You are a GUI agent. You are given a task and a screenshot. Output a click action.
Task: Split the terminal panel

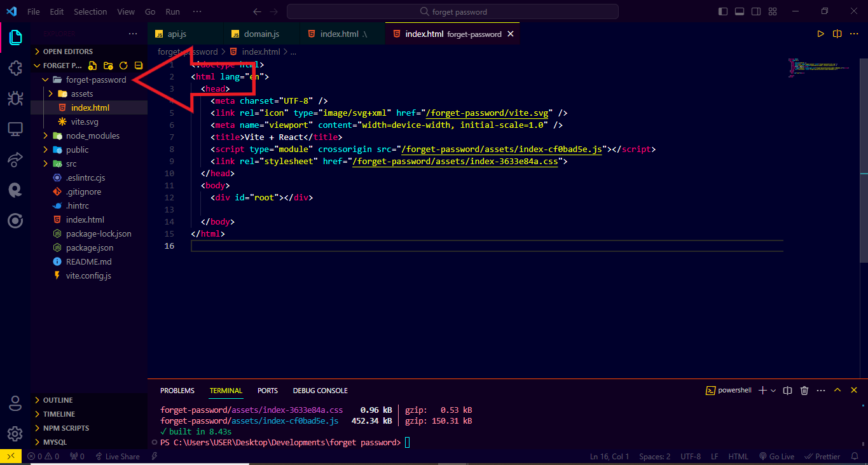coord(787,391)
